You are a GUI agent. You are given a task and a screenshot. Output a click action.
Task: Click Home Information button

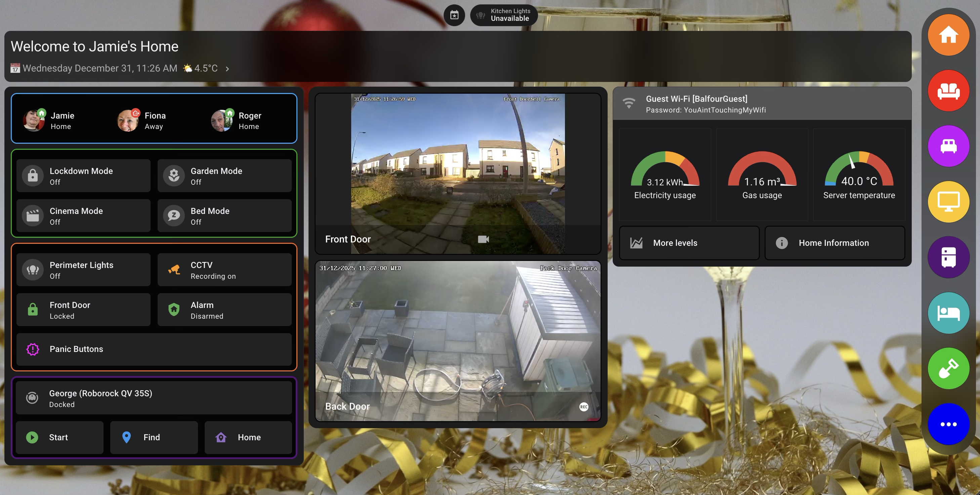834,243
